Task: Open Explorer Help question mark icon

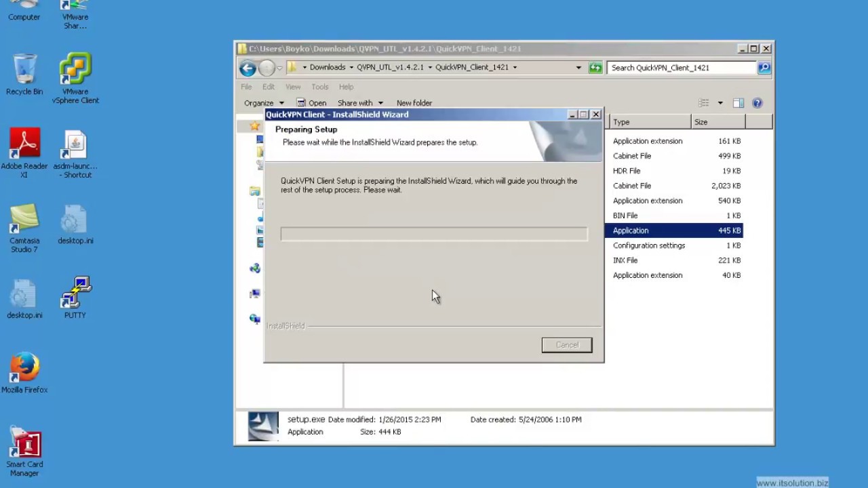Action: [x=757, y=103]
